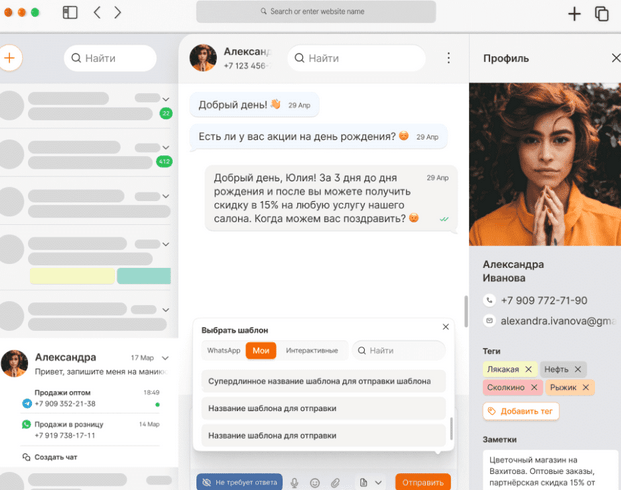621x490 pixels.
Task: Go back with the browser back arrow
Action: click(97, 12)
